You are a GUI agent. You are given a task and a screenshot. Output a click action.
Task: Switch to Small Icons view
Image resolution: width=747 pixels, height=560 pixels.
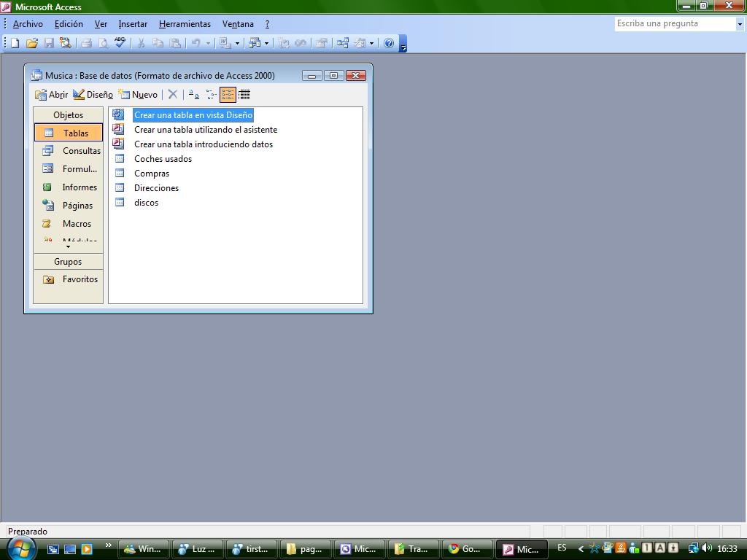coord(211,94)
